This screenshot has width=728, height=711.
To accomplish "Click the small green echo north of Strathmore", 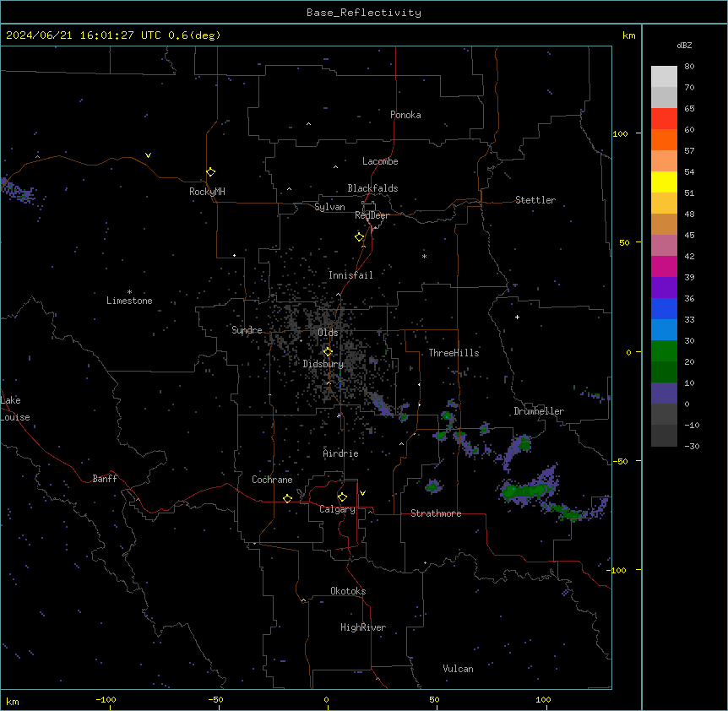I will coord(432,486).
